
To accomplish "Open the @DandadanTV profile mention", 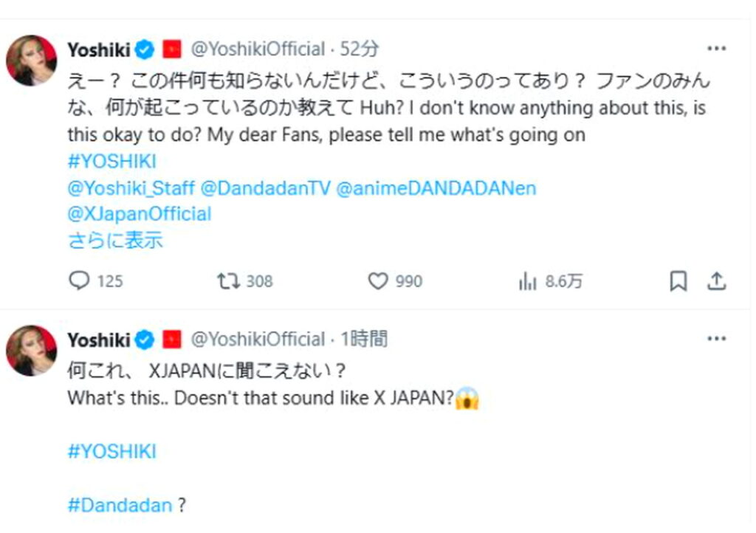I will pyautogui.click(x=264, y=188).
